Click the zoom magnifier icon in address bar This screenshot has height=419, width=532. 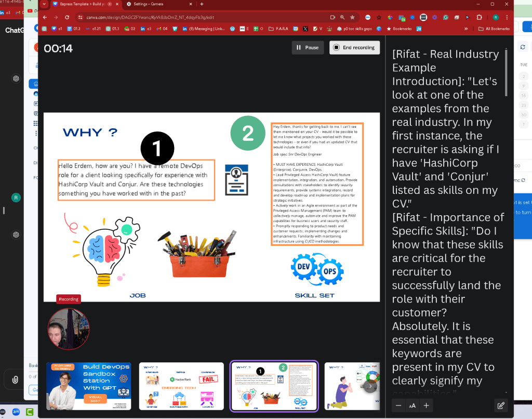click(x=342, y=17)
